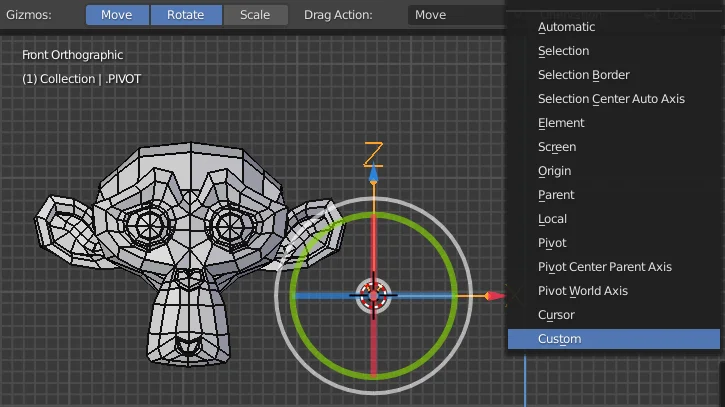725x407 pixels.
Task: Click the red X axis arrow handle
Action: pos(495,296)
